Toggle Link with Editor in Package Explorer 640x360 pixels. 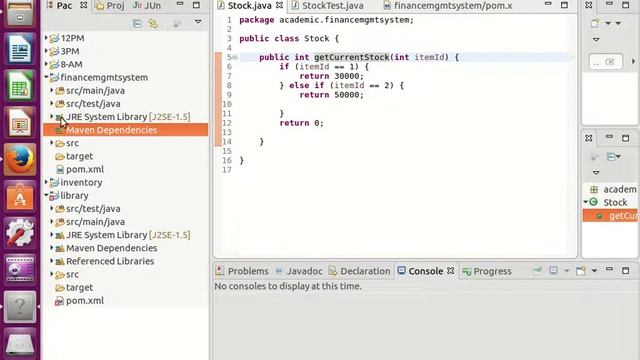[153, 24]
